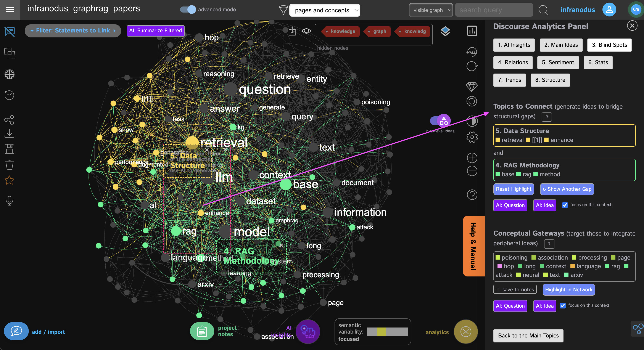Toggle hidden nodes eye visibility
Viewport: 644px width, 350px height.
(306, 31)
